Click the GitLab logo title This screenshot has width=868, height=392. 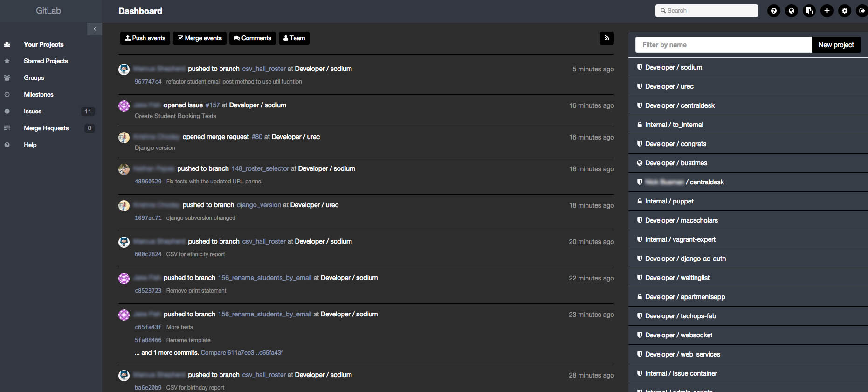[48, 11]
